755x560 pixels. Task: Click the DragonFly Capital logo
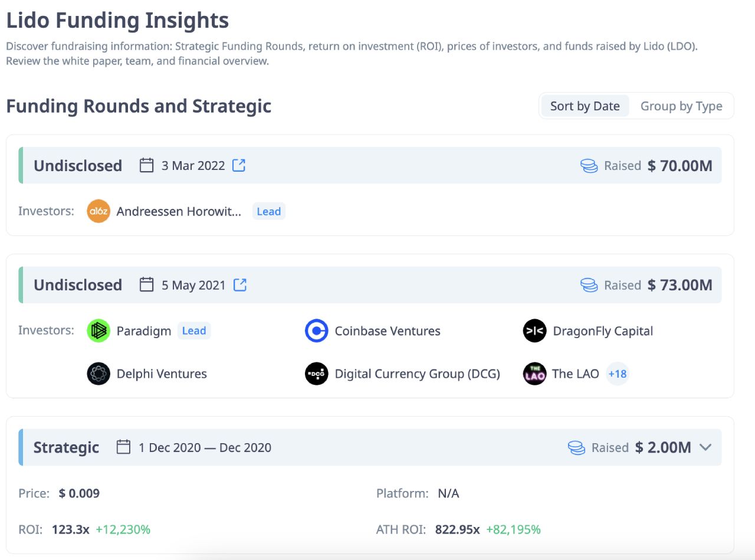[x=535, y=330]
